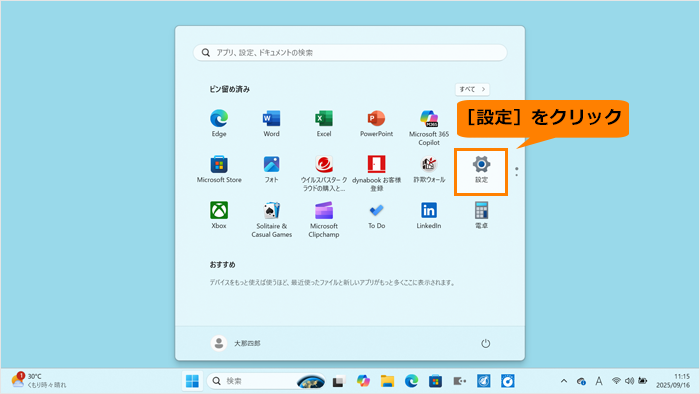Image resolution: width=700 pixels, height=394 pixels.
Task: Open Excel from pinned apps
Action: [x=324, y=124]
